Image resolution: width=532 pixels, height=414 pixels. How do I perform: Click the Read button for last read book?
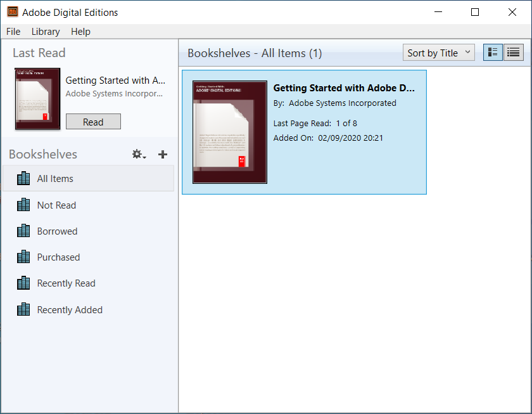click(x=93, y=122)
